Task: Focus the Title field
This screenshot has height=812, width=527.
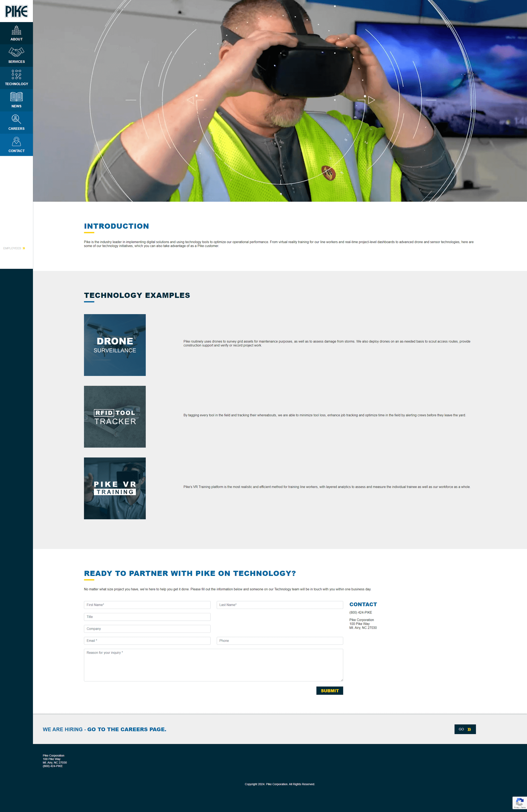Action: tap(147, 617)
